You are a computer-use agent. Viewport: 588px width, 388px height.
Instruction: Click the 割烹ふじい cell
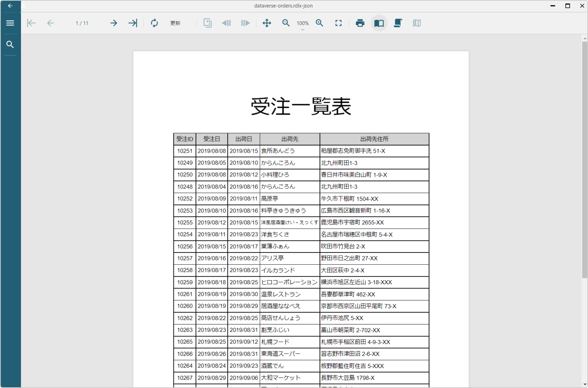point(290,330)
